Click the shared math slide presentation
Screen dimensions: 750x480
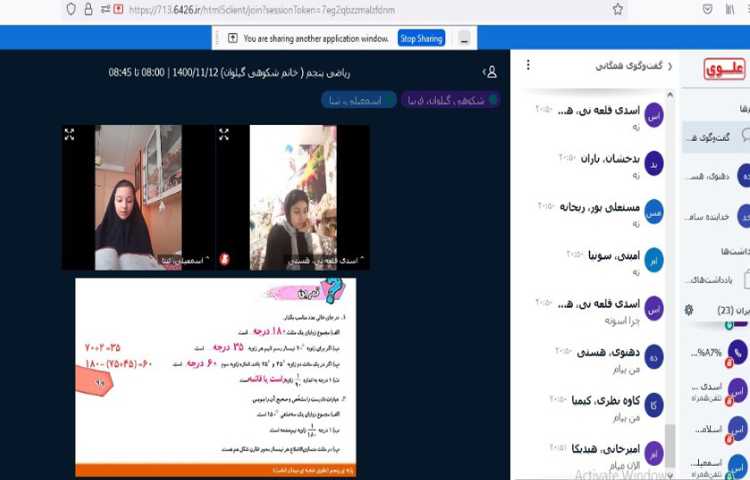coord(216,377)
